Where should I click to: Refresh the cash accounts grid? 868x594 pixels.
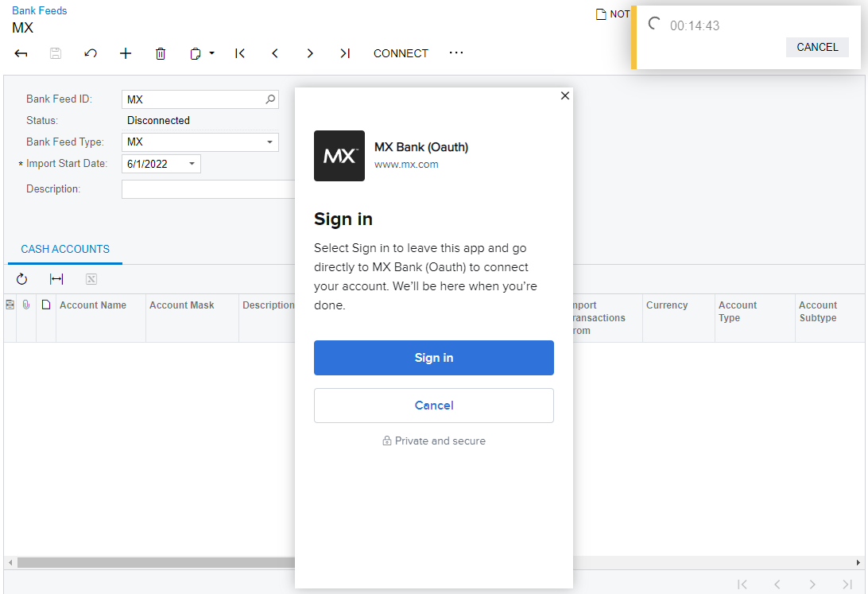pos(21,279)
